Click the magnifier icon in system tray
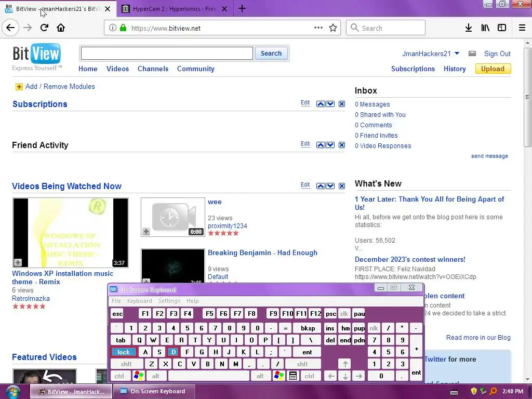The width and height of the screenshot is (532, 399). [493, 391]
